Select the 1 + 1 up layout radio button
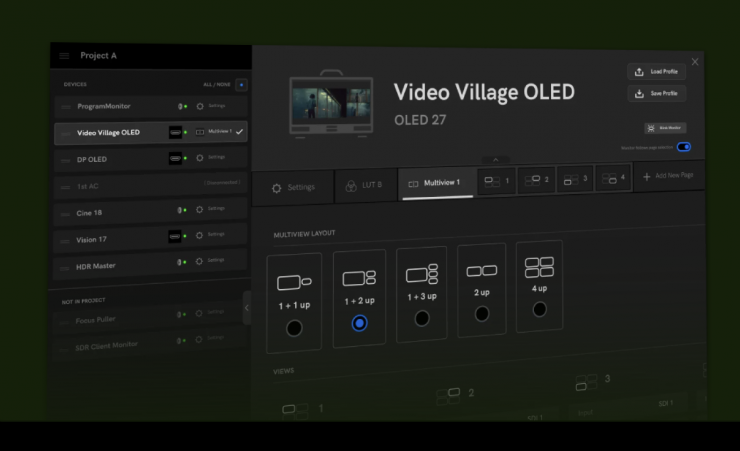The image size is (740, 451). pyautogui.click(x=294, y=327)
